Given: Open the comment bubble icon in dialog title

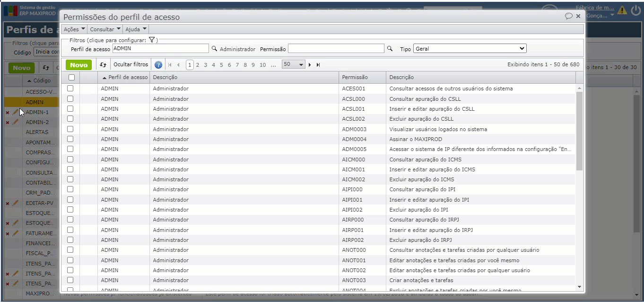Looking at the screenshot, I should [569, 16].
